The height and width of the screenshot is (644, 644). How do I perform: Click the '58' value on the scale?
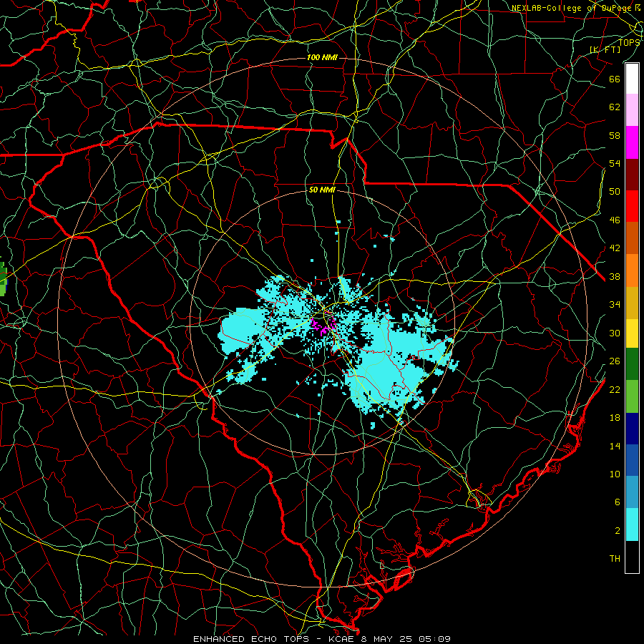615,135
